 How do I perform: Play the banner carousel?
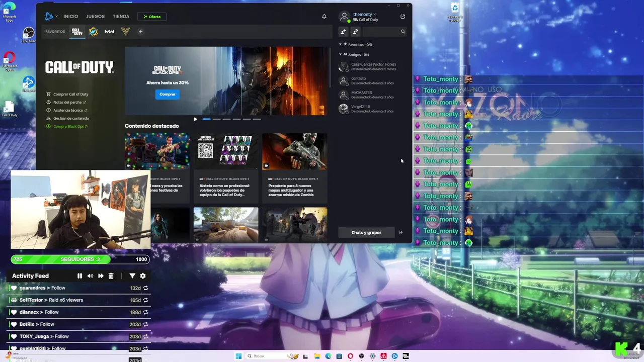click(195, 119)
